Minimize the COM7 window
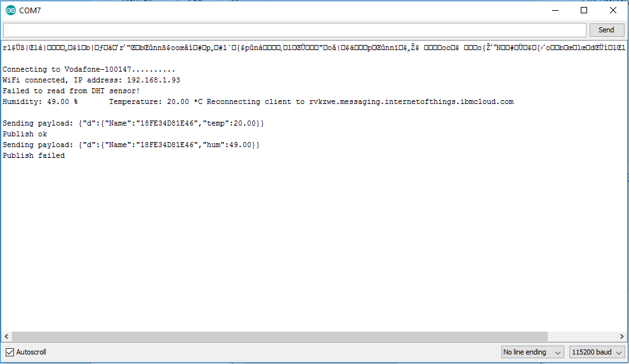The image size is (629, 364). [x=555, y=10]
